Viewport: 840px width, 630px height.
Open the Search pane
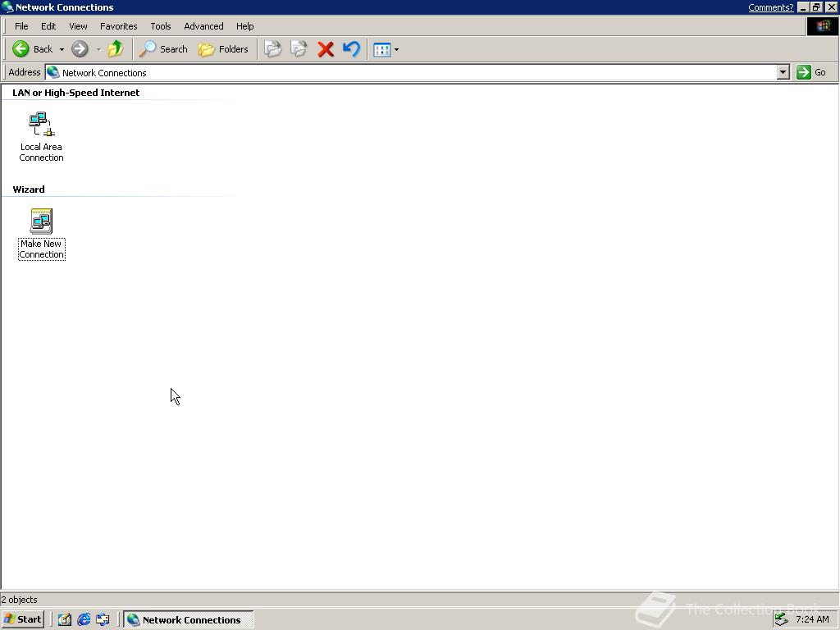click(x=163, y=49)
